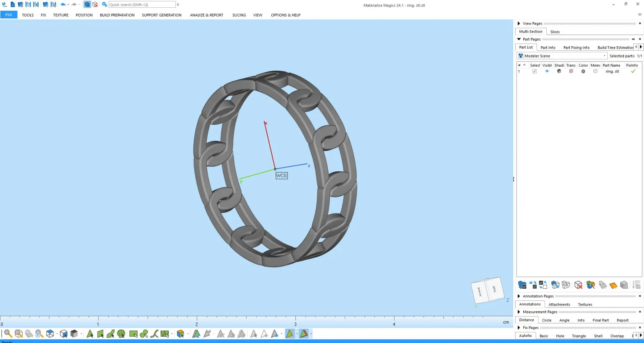The width and height of the screenshot is (644, 343).
Task: Open the FILE menu
Action: (x=9, y=15)
